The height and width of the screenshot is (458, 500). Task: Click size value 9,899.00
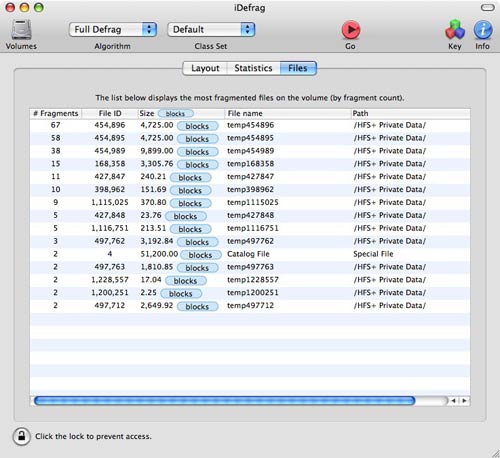click(x=157, y=151)
